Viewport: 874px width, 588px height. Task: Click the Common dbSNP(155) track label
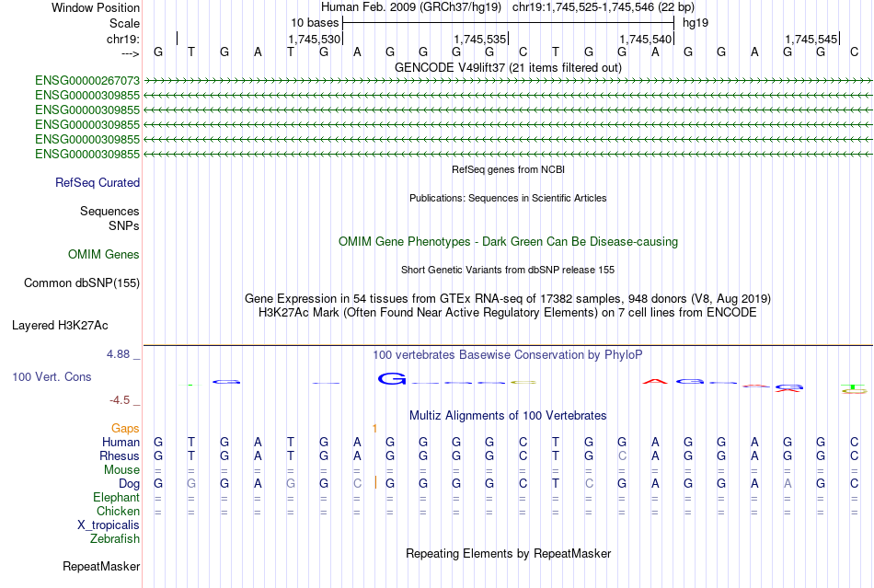point(82,283)
